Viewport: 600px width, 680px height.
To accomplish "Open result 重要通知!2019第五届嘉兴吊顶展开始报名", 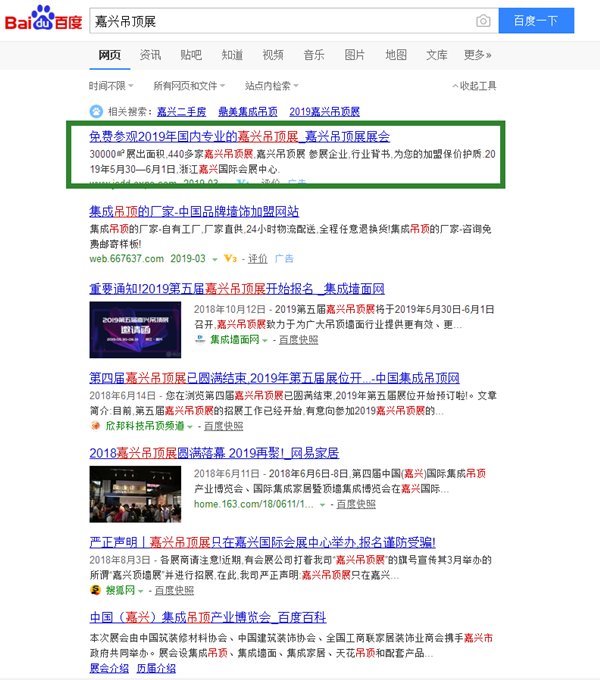I will (237, 289).
